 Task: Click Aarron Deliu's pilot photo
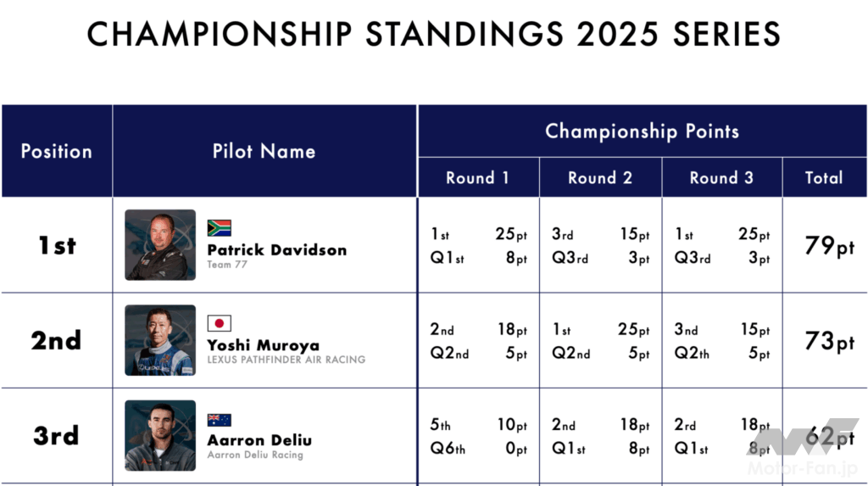tap(160, 435)
